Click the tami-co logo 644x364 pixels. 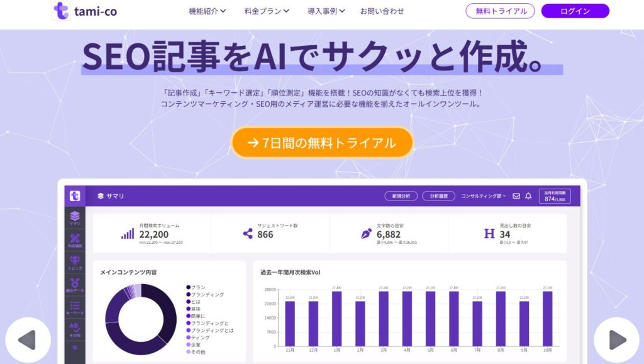[84, 11]
